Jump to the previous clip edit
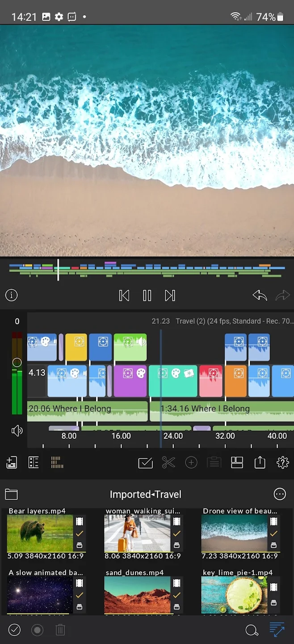294x644 pixels. (x=124, y=296)
